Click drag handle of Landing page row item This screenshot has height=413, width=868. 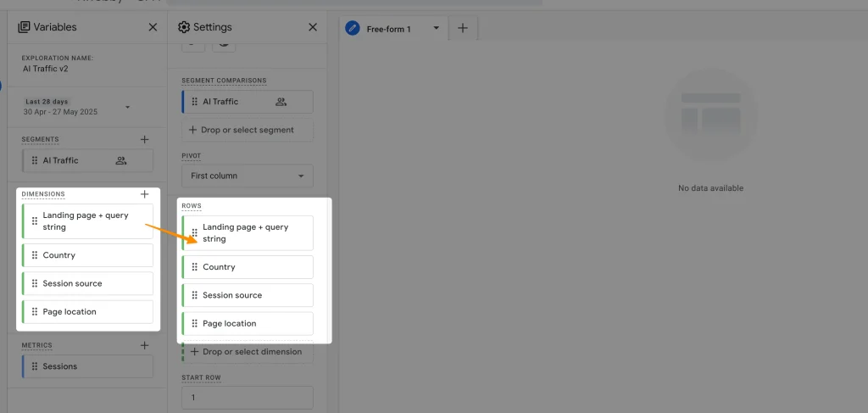[x=194, y=233]
